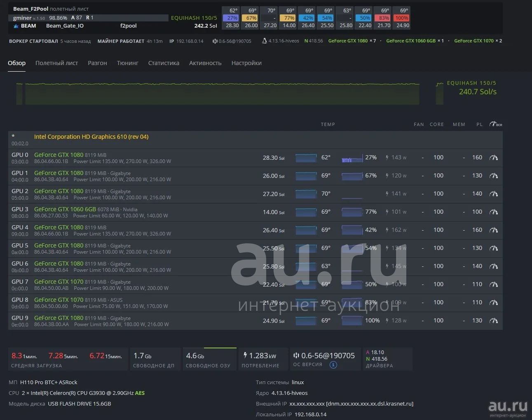This screenshot has width=532, height=420.
Task: Click GPU 3 hashrate 14.00 Sol
Action: click(274, 212)
